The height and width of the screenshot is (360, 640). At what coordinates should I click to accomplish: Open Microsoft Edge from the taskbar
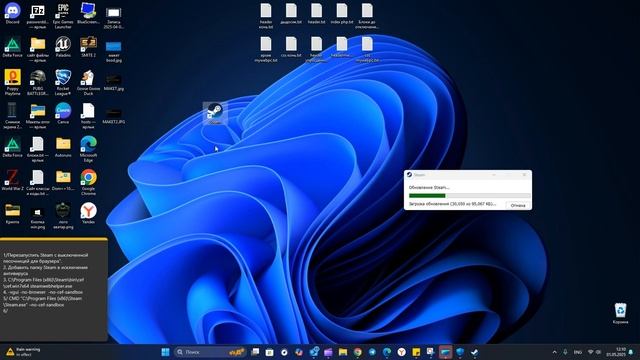pyautogui.click(x=387, y=352)
